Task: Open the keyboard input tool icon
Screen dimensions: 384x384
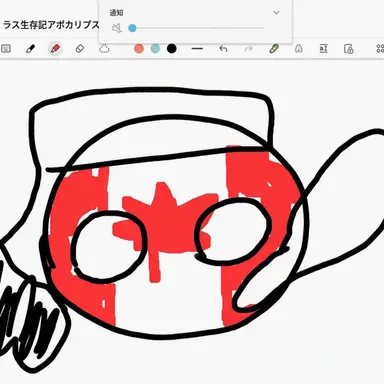Action: tap(6, 49)
